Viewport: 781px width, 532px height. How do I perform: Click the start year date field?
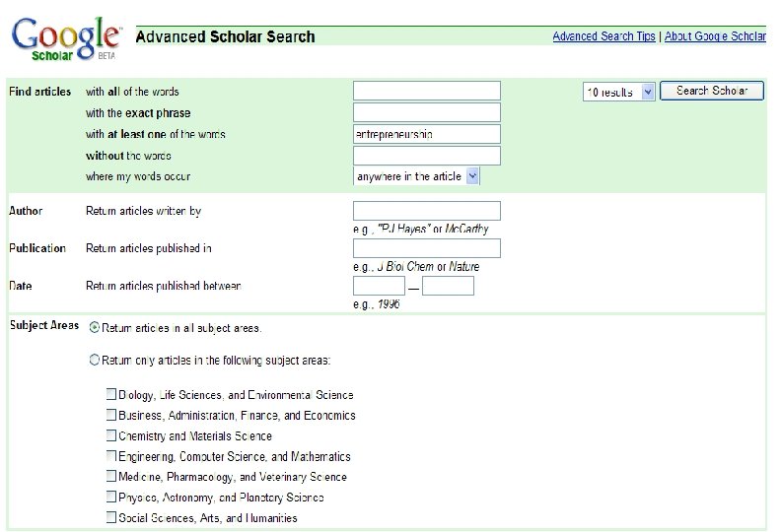(379, 286)
